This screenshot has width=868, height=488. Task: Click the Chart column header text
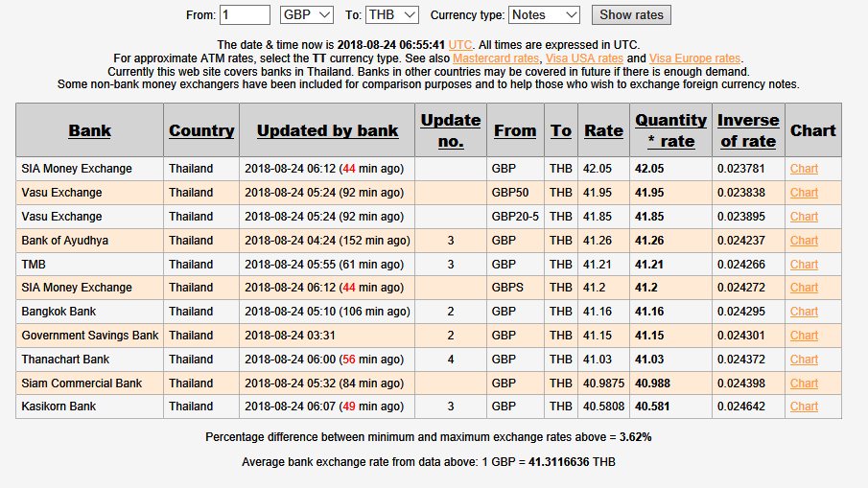tap(812, 130)
